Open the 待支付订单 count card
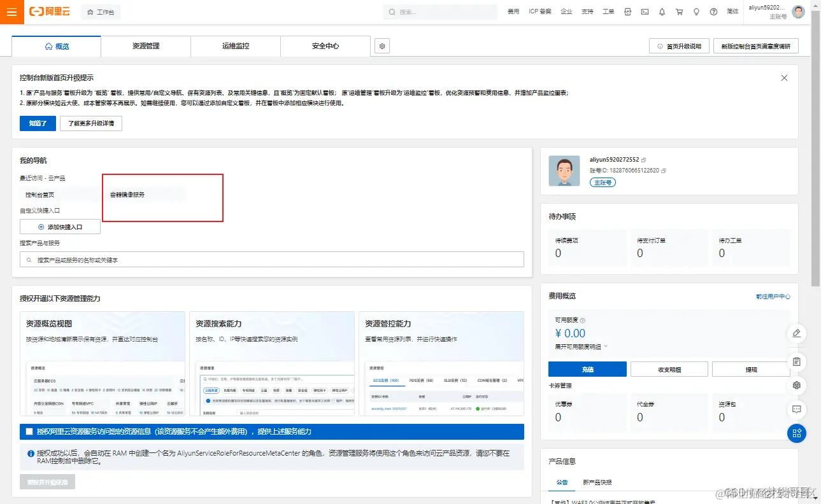This screenshot has height=504, width=821. coord(669,248)
